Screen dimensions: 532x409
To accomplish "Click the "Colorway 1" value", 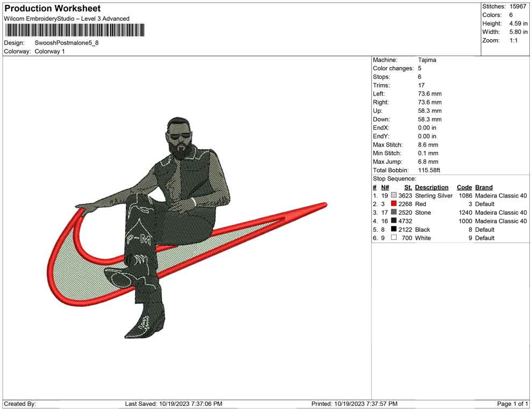I will click(49, 51).
